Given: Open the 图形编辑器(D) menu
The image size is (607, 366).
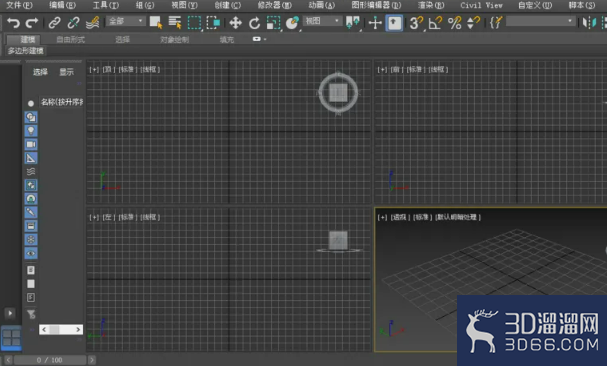Looking at the screenshot, I should click(376, 5).
